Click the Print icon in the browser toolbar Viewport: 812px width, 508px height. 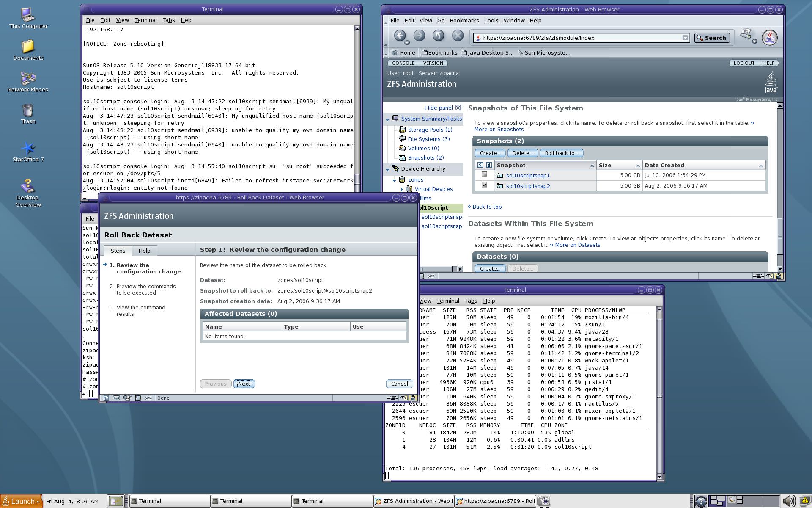pos(747,36)
